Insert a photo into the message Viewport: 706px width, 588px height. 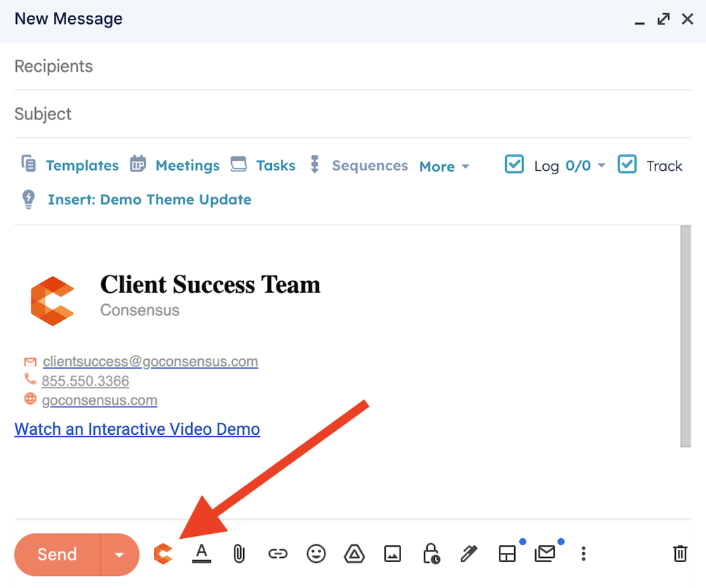(x=392, y=554)
